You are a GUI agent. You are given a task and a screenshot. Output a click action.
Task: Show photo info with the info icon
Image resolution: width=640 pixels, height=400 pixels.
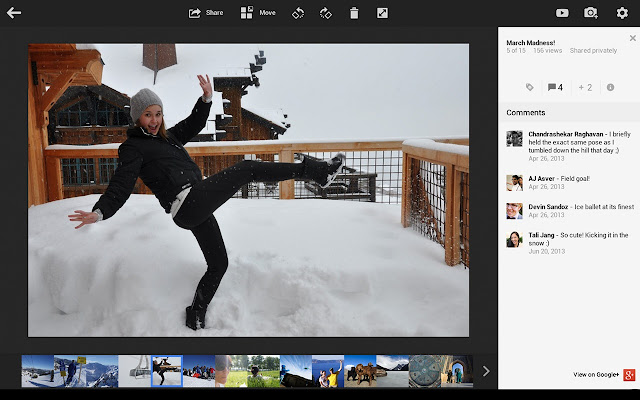click(x=610, y=87)
